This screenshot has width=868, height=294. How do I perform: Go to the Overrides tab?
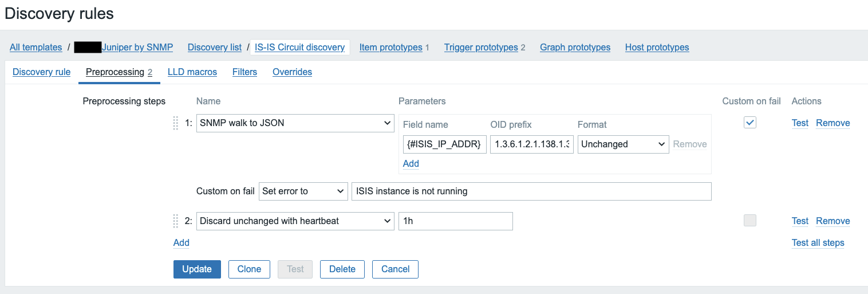(292, 72)
